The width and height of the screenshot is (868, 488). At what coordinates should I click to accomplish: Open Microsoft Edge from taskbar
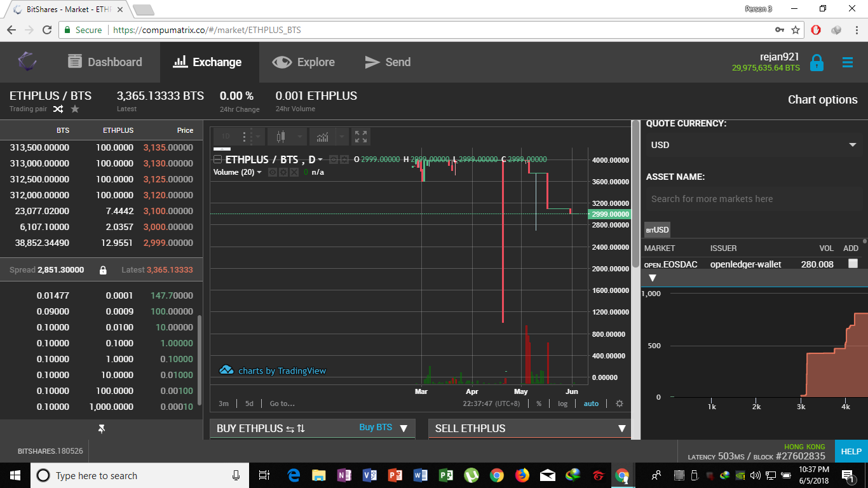tap(293, 475)
